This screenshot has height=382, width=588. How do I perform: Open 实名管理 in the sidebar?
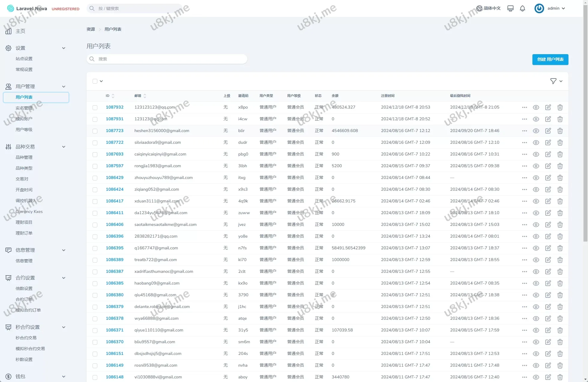24,108
